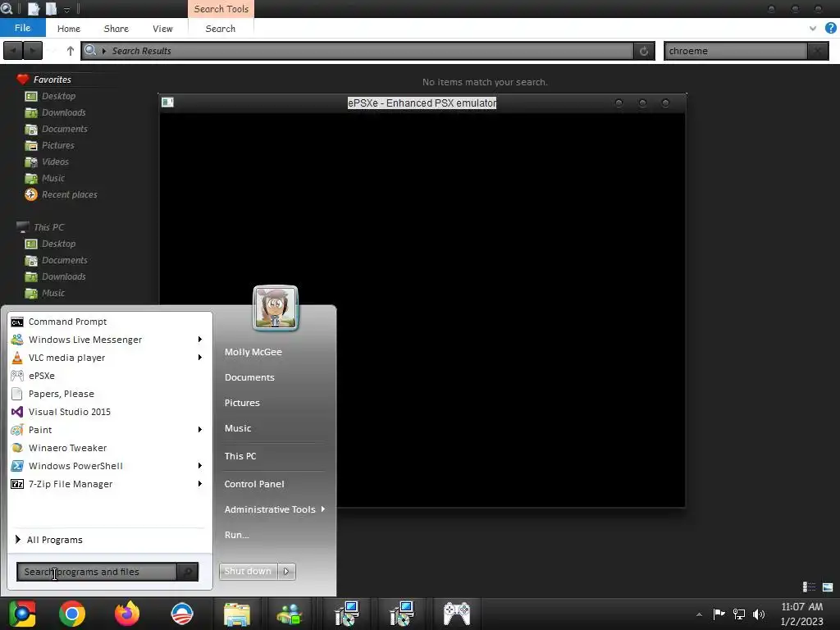The image size is (840, 630).
Task: Focus the Search programs and files box
Action: click(x=97, y=572)
